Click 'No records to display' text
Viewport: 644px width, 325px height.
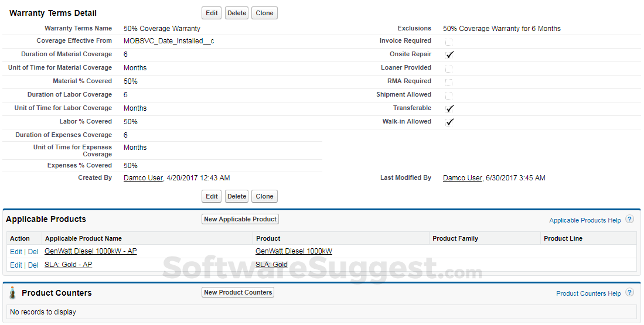pos(43,312)
